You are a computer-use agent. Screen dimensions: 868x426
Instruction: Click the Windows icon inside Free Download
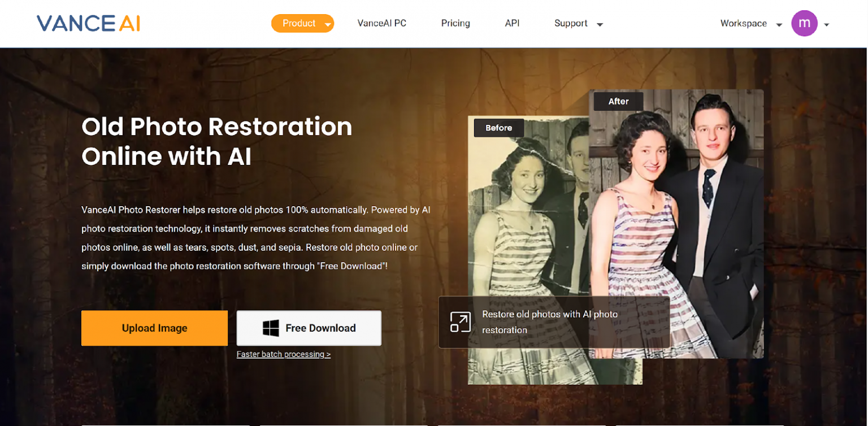270,328
